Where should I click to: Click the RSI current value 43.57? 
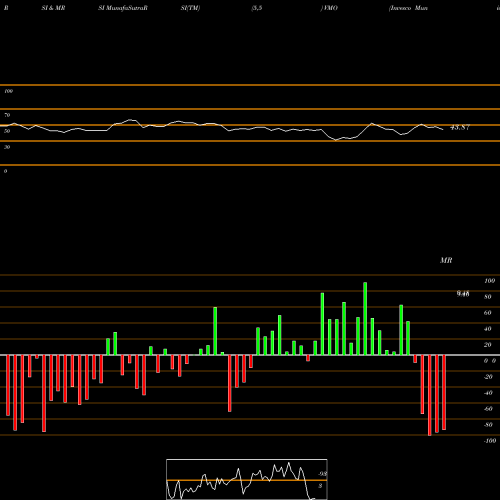point(460,127)
